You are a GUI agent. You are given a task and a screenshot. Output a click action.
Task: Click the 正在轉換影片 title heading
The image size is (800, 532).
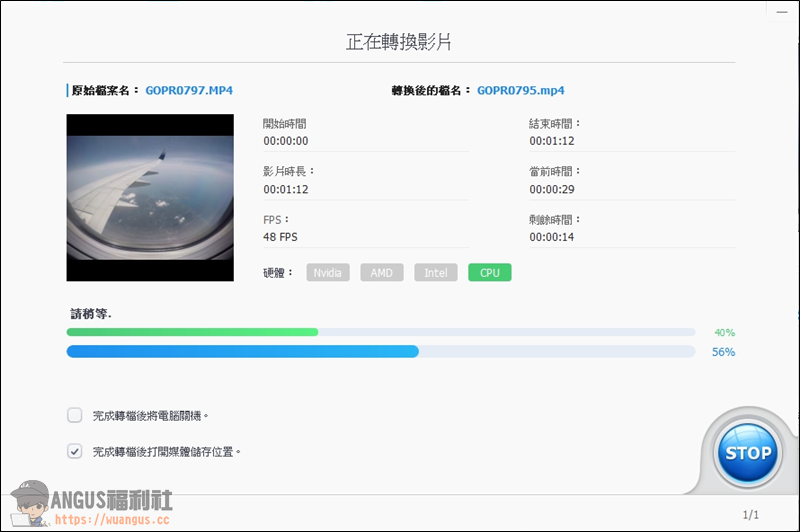(x=398, y=42)
